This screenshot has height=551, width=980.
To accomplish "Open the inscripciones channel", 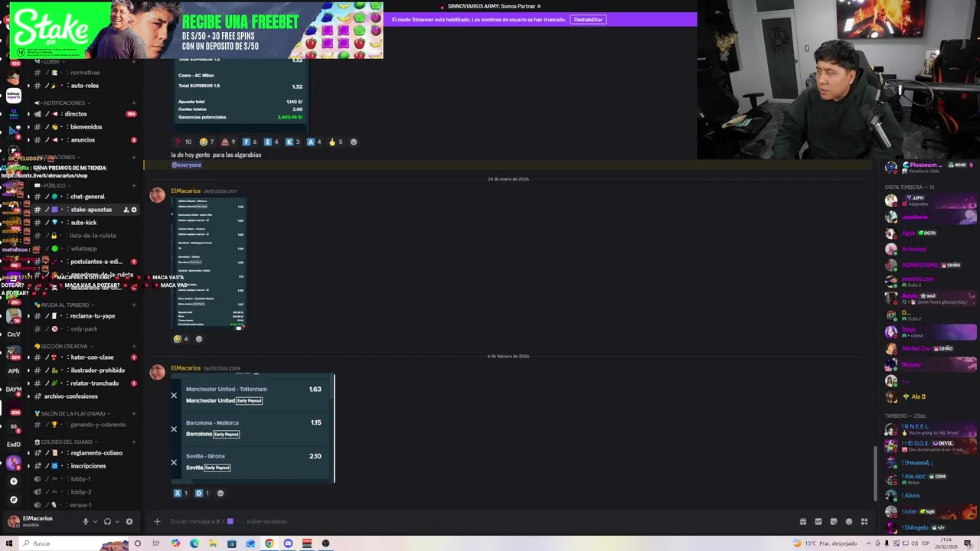I will click(84, 466).
